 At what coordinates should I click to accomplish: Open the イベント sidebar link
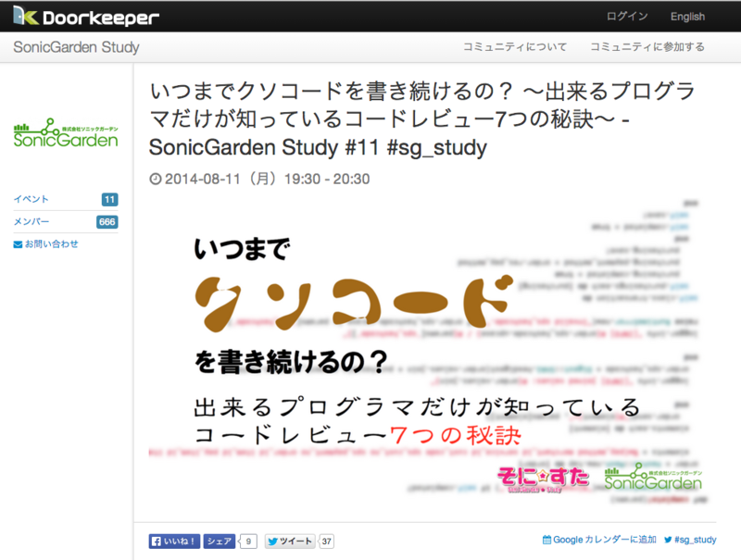(31, 199)
